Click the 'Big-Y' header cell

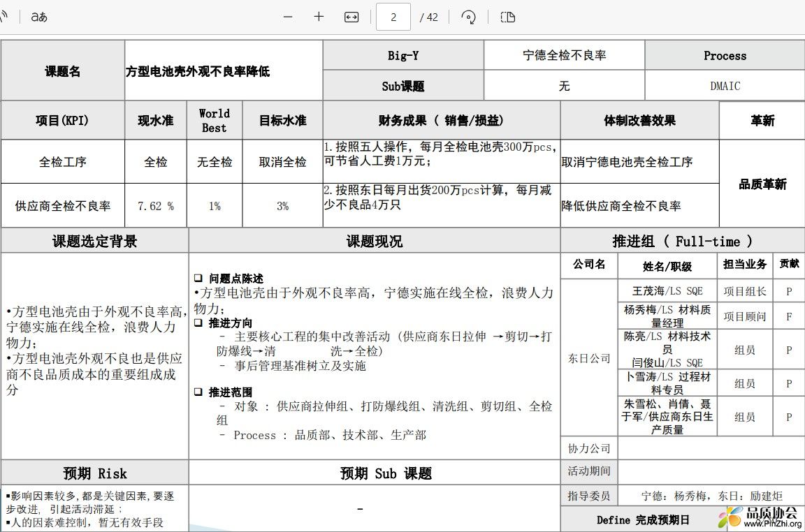click(x=403, y=55)
